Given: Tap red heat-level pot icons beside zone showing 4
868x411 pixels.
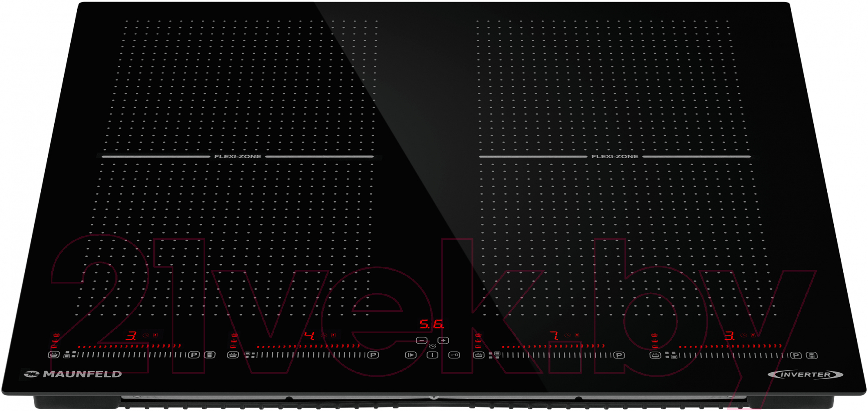Looking at the screenshot, I should pyautogui.click(x=234, y=341).
